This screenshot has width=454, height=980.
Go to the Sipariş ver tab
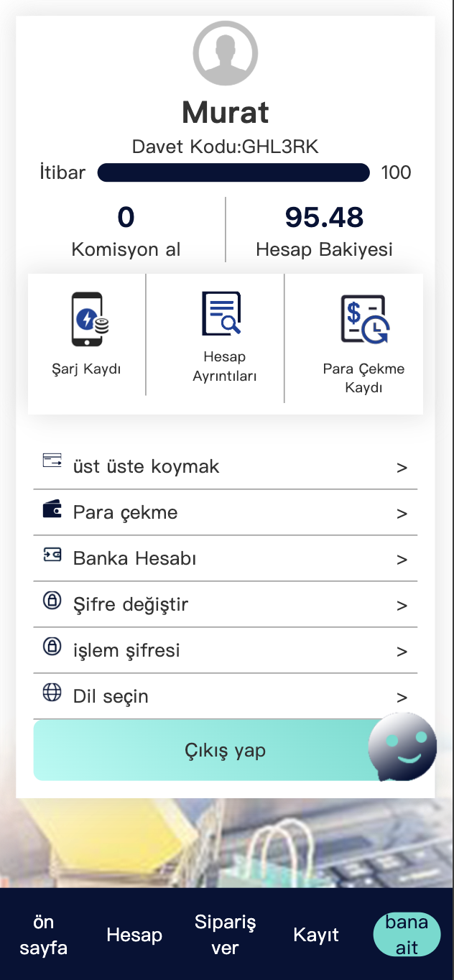click(x=225, y=935)
